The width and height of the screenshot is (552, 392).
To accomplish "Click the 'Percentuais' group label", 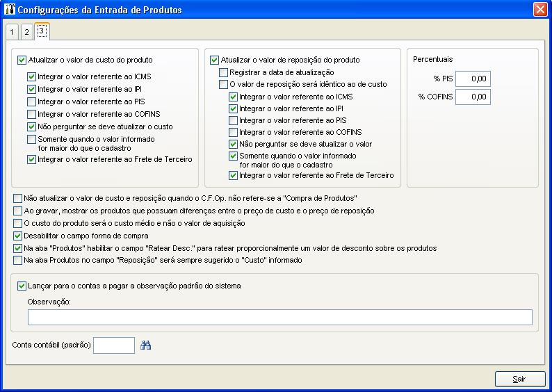I will pyautogui.click(x=432, y=60).
